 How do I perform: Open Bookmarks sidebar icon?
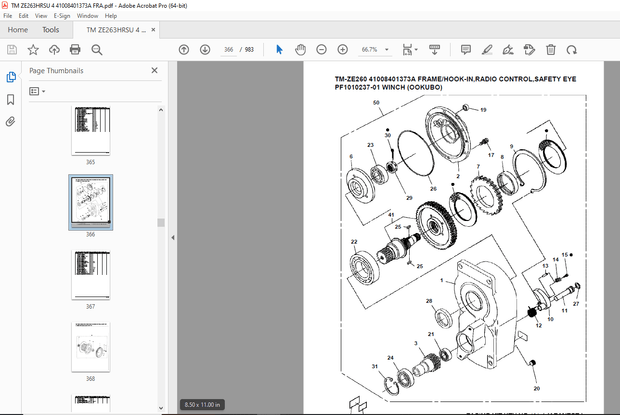[x=11, y=99]
